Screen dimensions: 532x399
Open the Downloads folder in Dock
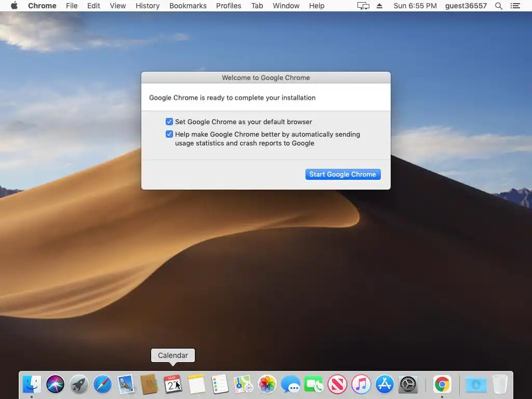point(476,384)
